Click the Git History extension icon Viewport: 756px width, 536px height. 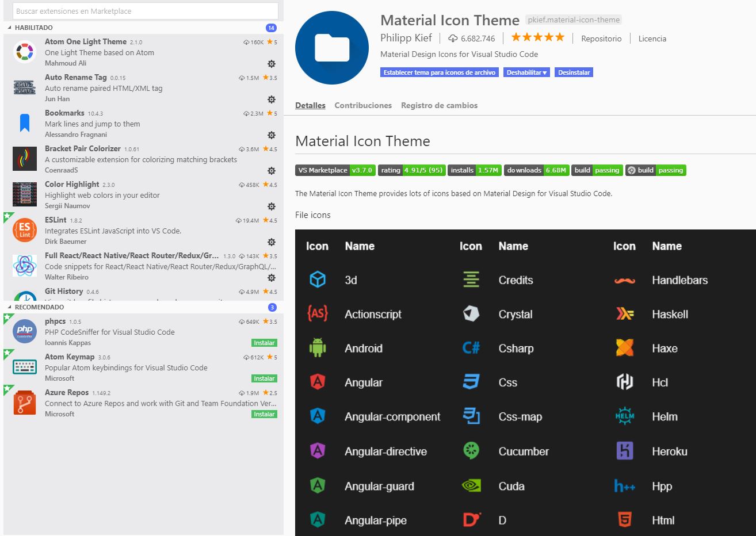tap(24, 298)
